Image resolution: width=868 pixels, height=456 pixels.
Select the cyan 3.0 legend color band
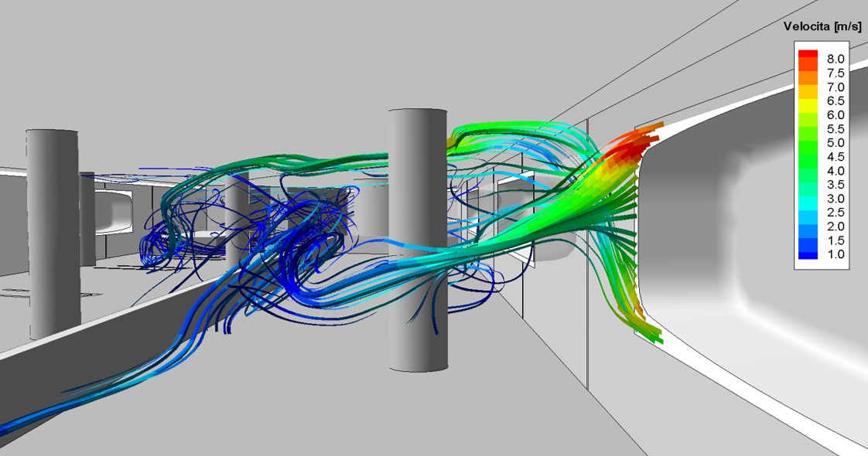tap(808, 198)
